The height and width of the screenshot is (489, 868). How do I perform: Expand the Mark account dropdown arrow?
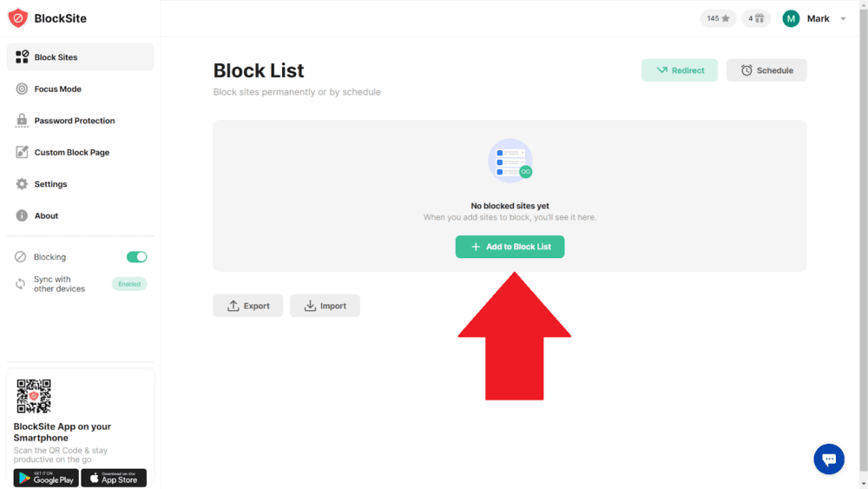point(843,19)
